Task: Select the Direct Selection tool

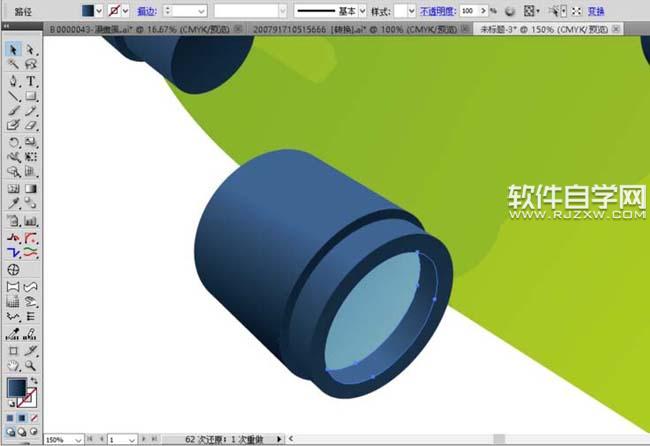Action: [30, 50]
